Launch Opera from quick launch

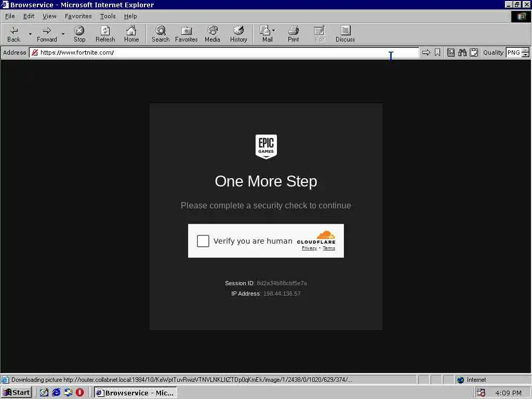tap(79, 393)
